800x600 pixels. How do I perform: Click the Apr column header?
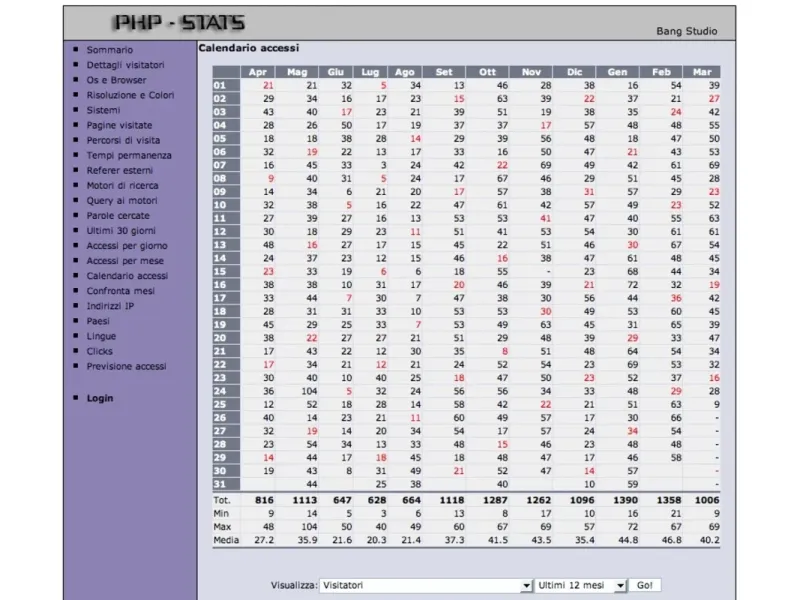click(258, 72)
